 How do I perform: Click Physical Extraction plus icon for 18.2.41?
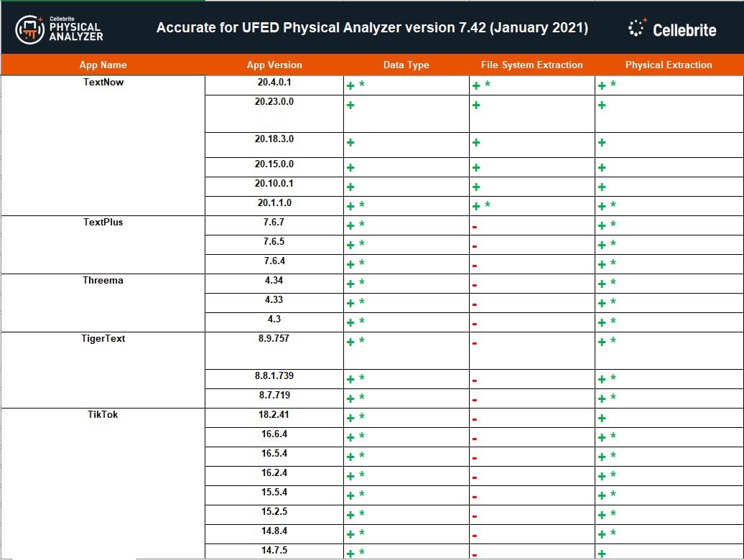click(x=602, y=419)
